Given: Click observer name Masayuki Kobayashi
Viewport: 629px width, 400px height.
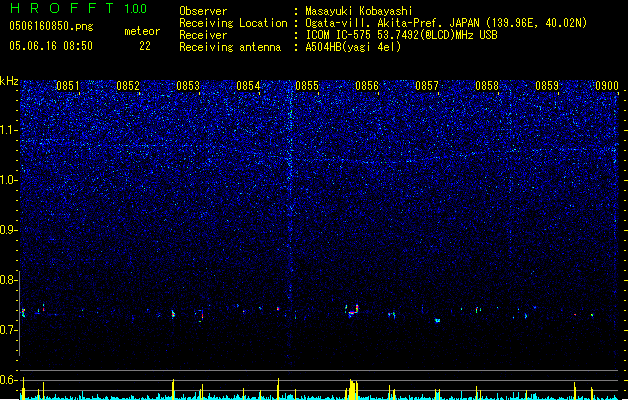Looking at the screenshot, I should [358, 11].
